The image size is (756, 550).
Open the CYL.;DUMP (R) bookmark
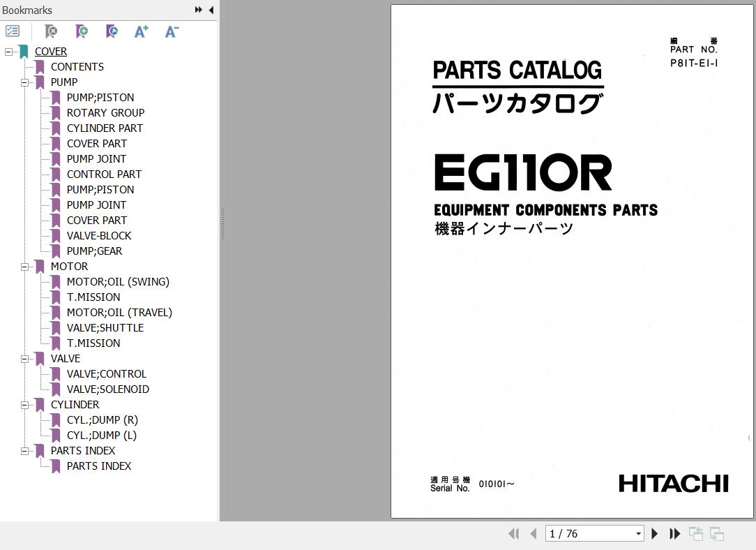(103, 420)
